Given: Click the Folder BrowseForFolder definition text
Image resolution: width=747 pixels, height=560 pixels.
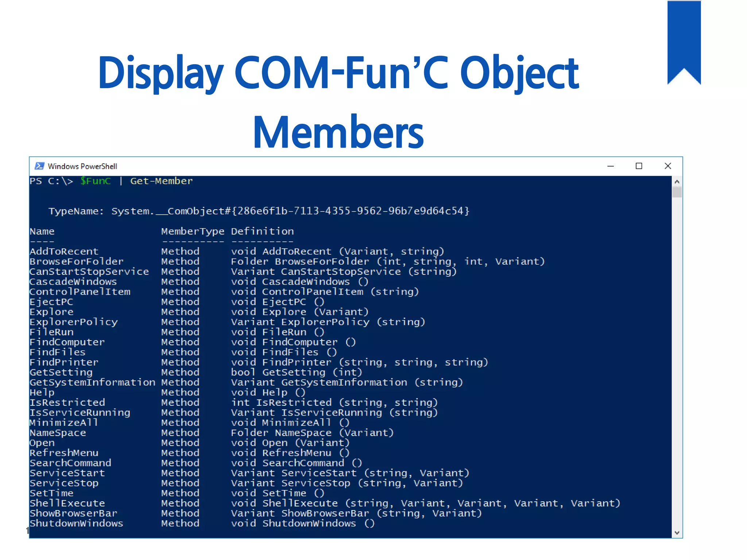Looking at the screenshot, I should tap(388, 262).
